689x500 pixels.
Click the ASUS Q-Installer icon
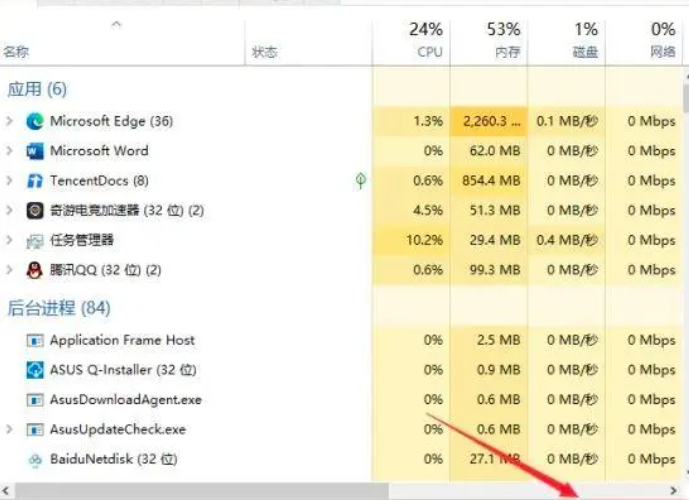[35, 370]
